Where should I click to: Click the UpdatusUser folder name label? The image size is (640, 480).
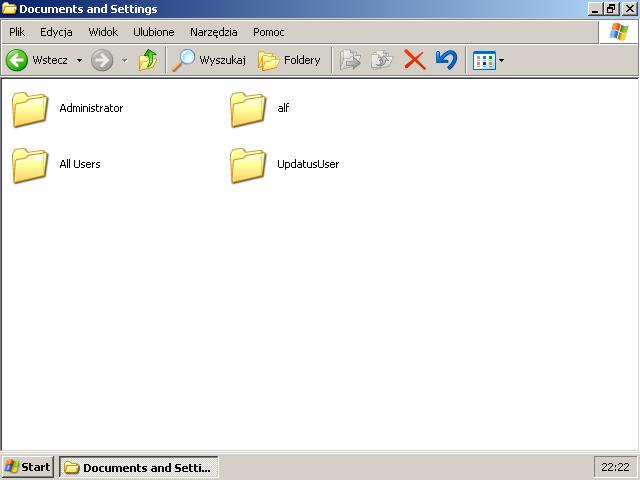[308, 164]
